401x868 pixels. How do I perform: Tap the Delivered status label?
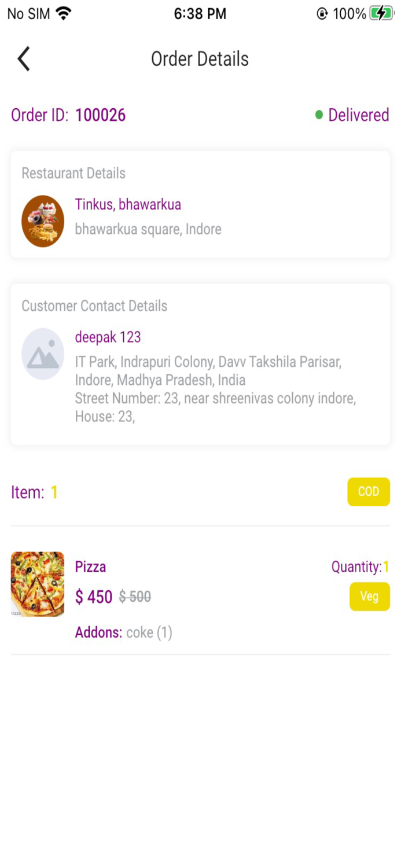pyautogui.click(x=359, y=115)
